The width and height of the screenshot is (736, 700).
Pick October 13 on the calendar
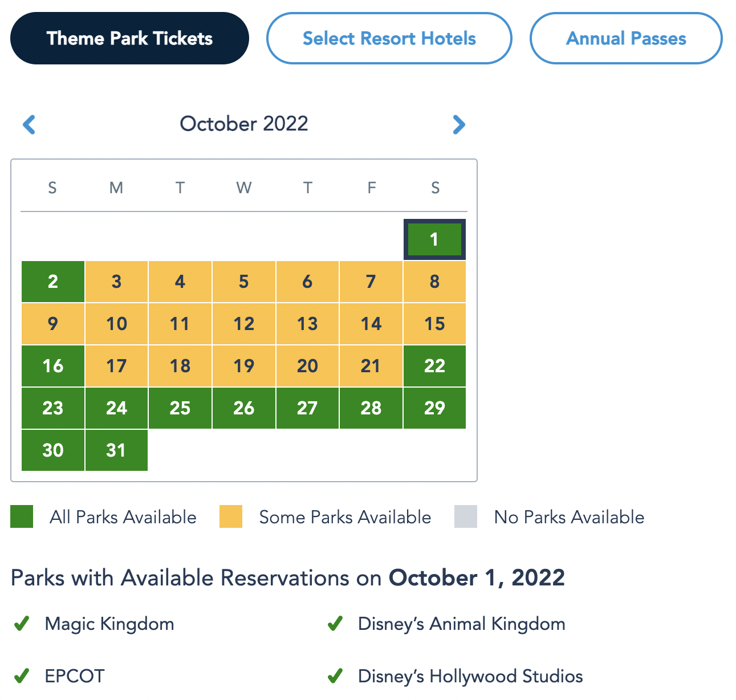pyautogui.click(x=307, y=324)
